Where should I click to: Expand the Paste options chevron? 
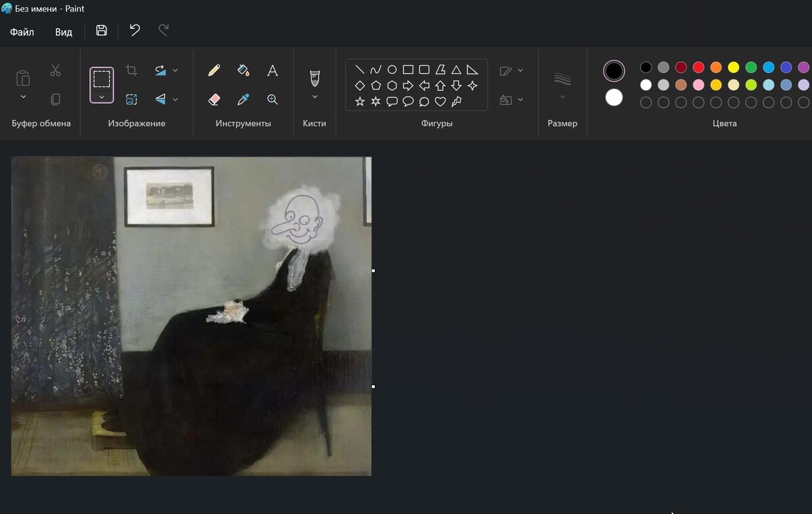23,97
